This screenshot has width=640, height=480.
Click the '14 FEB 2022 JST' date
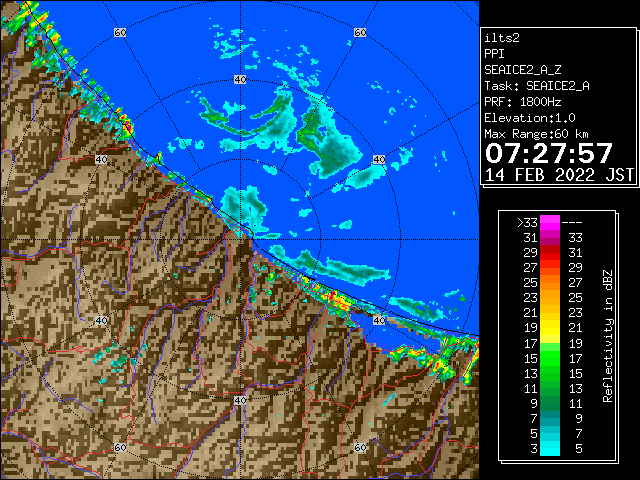click(559, 175)
